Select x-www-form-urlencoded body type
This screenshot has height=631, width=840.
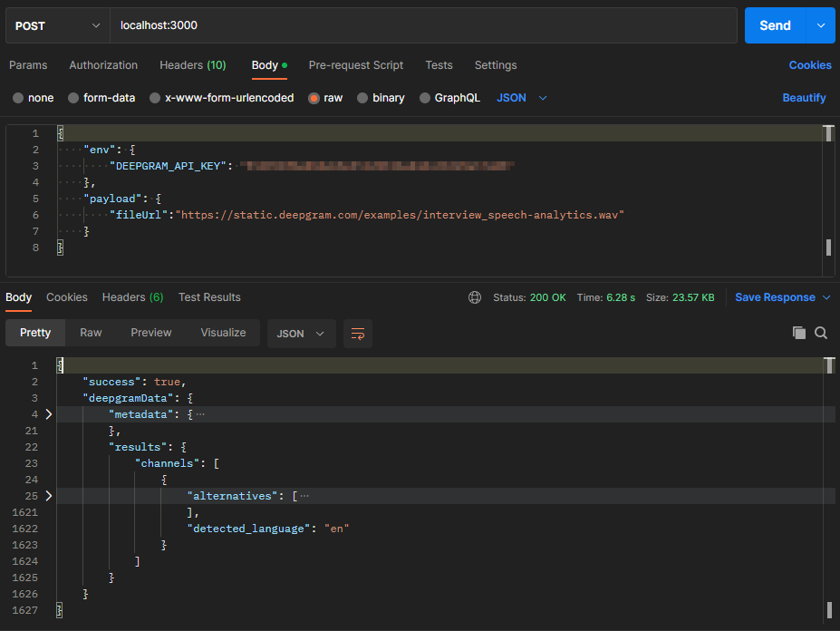(x=222, y=98)
